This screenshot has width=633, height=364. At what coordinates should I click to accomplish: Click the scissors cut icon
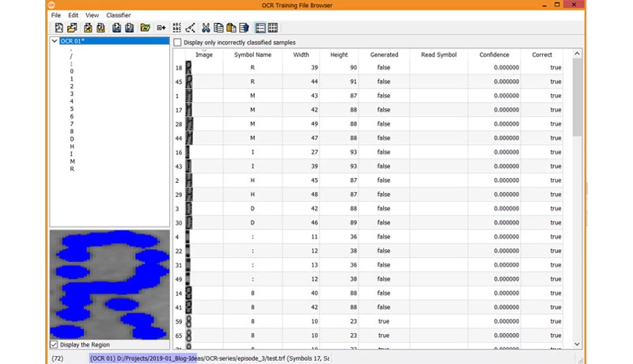click(x=206, y=28)
